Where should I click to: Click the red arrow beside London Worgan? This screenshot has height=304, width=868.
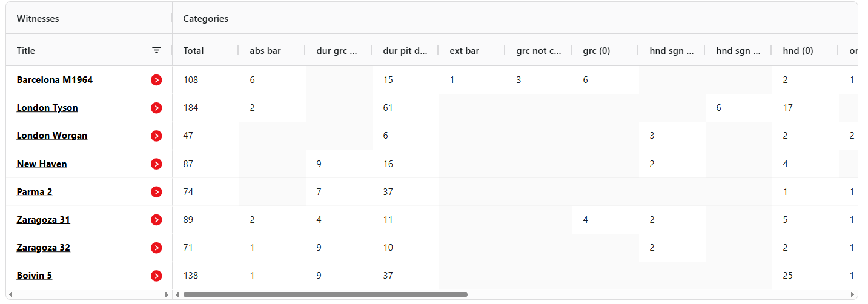[156, 136]
